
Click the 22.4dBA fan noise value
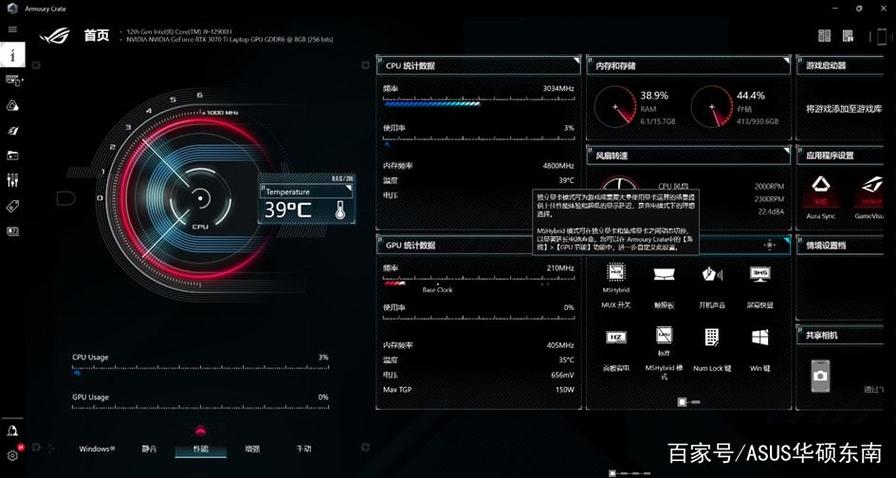pyautogui.click(x=771, y=212)
